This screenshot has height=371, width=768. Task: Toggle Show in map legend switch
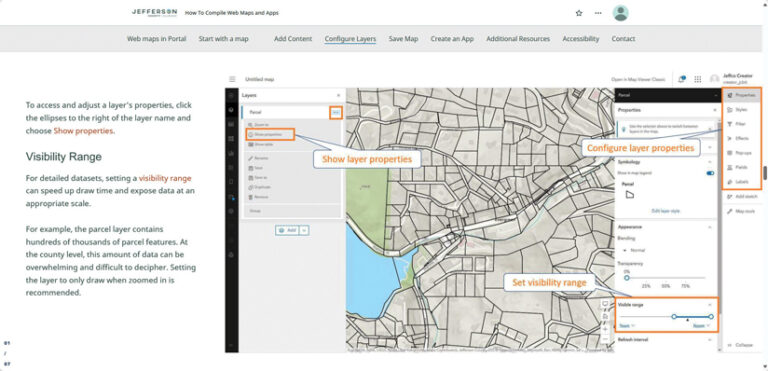pos(710,173)
